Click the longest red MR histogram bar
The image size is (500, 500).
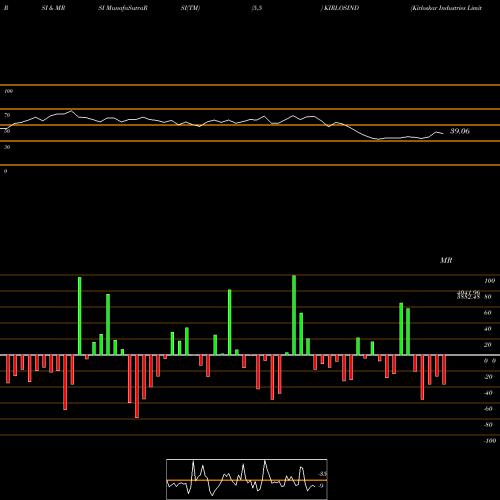[137, 386]
